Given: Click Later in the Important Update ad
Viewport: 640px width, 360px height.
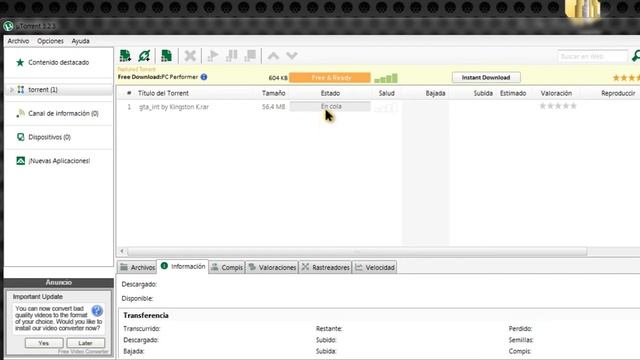Looking at the screenshot, I should (x=85, y=343).
